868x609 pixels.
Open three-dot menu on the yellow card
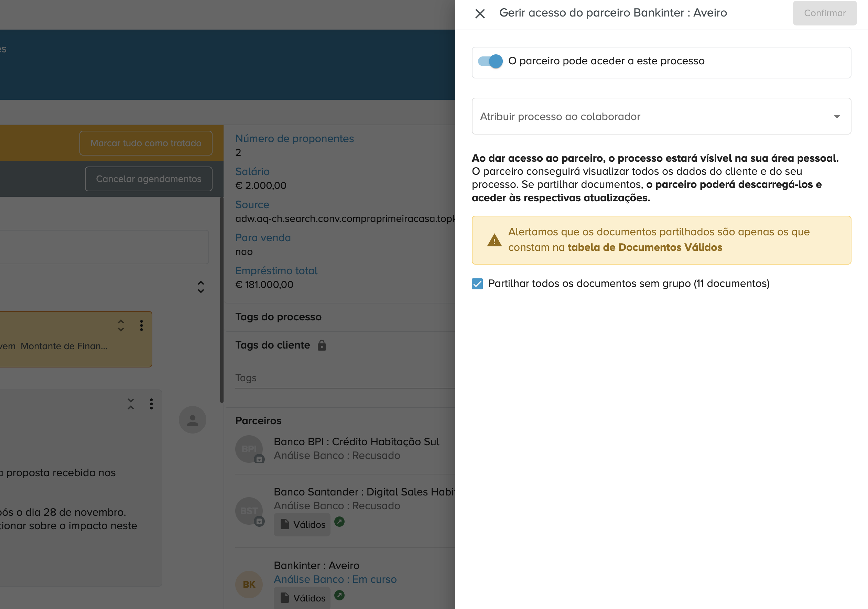point(141,326)
